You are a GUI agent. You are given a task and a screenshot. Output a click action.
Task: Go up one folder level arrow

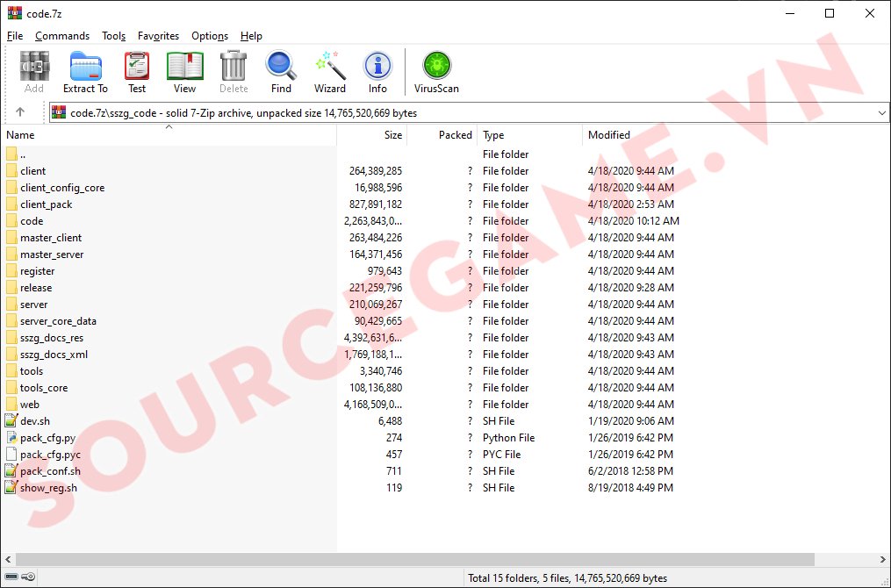pos(20,112)
